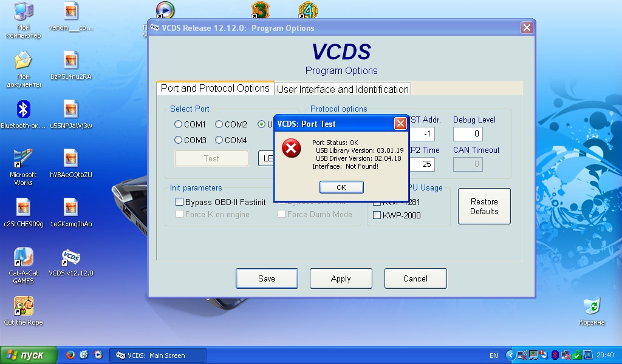The height and width of the screenshot is (364, 622).
Task: Click the CAN Timeout input field
Action: pos(468,164)
